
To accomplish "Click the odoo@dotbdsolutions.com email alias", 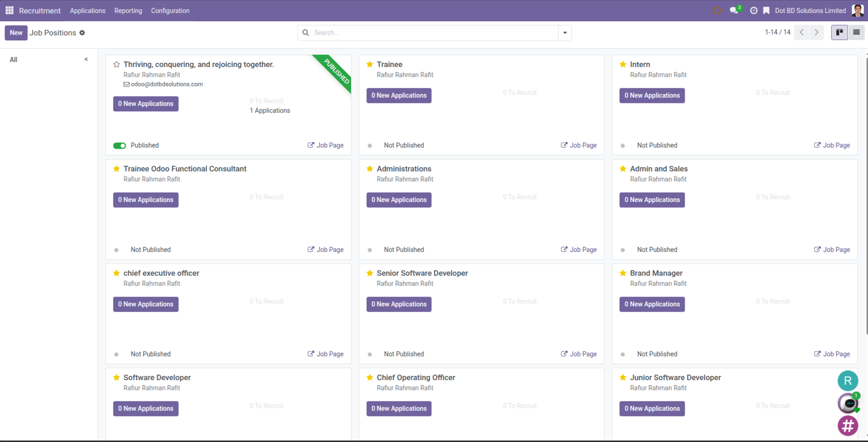I will click(x=167, y=84).
